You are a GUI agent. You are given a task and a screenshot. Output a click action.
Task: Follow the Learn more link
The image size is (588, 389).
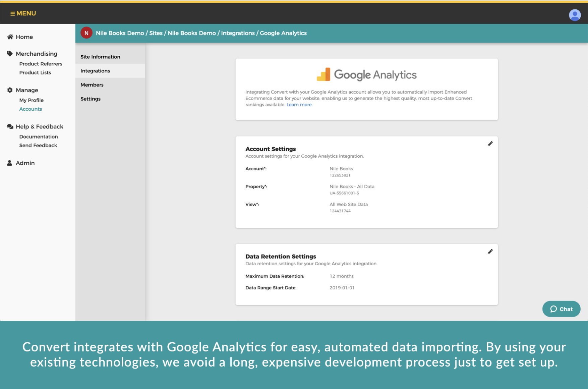299,105
